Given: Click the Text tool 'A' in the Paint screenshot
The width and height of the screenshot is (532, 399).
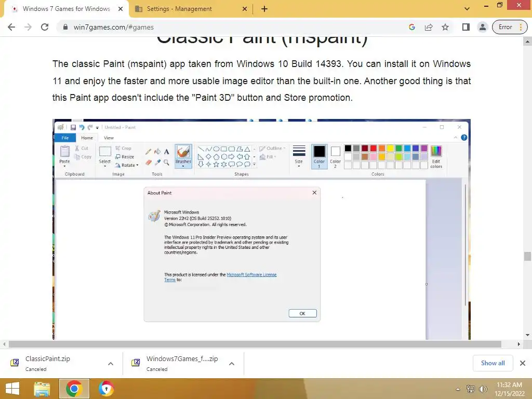Looking at the screenshot, I should click(166, 152).
